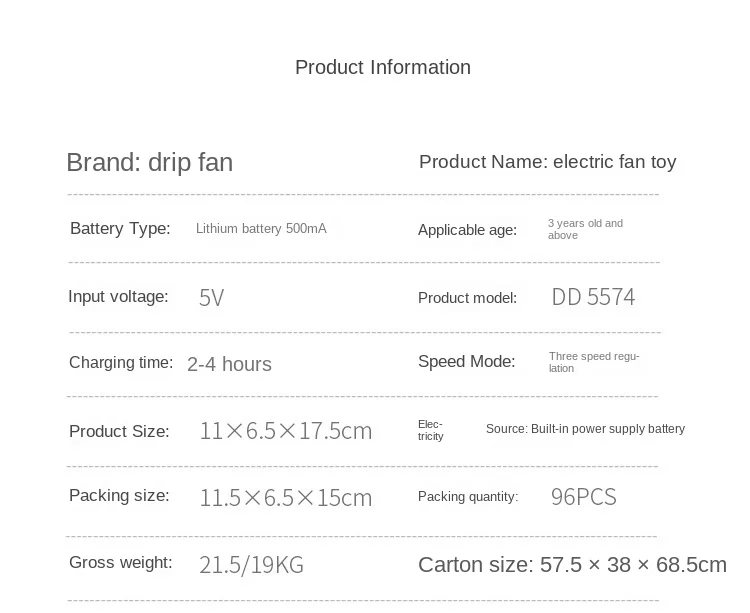The width and height of the screenshot is (750, 613).
Task: Click the 3 years old and above text
Action: [585, 229]
